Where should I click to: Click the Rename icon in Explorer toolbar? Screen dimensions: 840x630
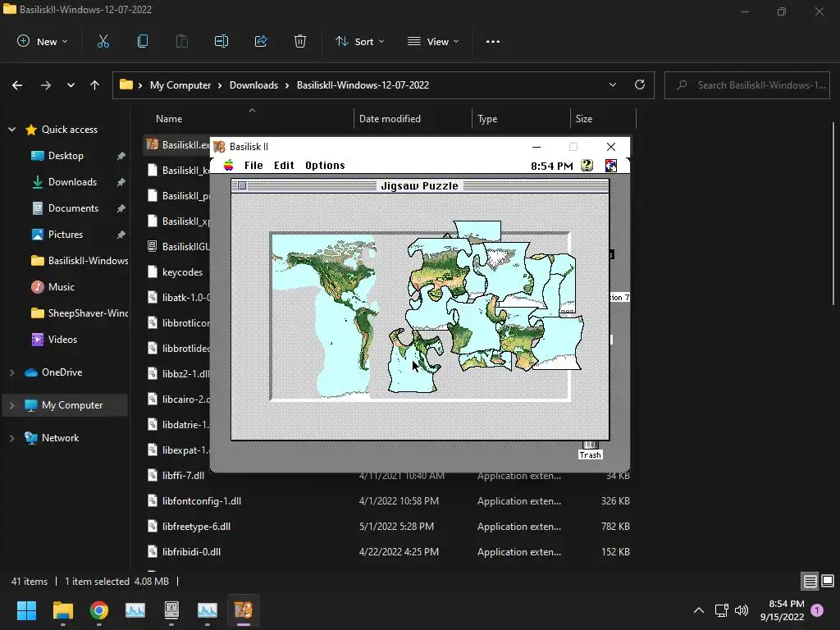coord(221,41)
